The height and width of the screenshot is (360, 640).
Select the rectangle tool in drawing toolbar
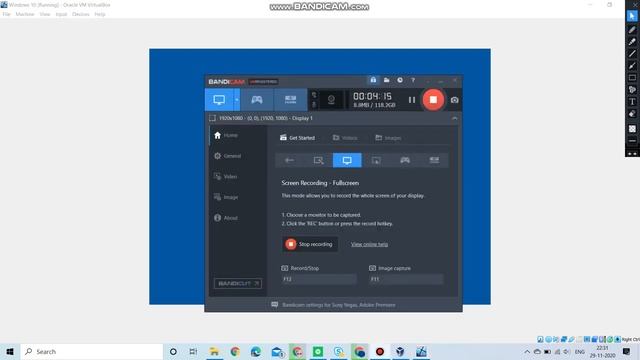tap(632, 78)
